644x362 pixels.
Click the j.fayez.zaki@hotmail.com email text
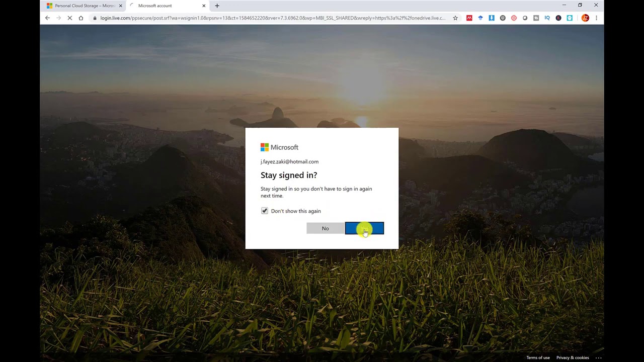point(289,161)
